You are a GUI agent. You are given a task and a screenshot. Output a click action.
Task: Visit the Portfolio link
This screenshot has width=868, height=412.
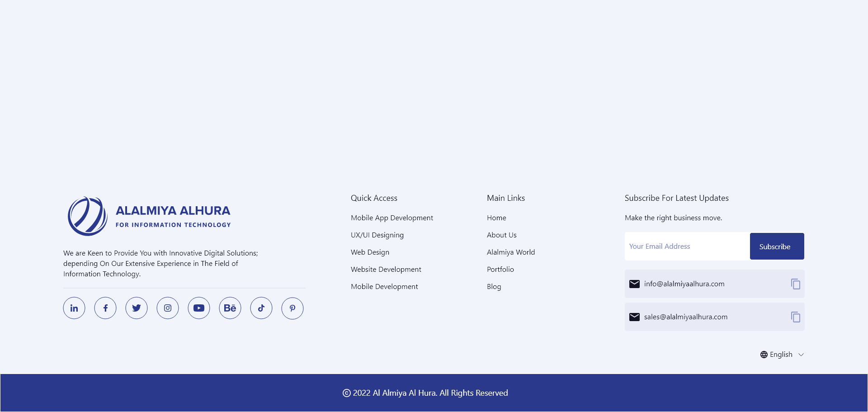click(x=500, y=270)
